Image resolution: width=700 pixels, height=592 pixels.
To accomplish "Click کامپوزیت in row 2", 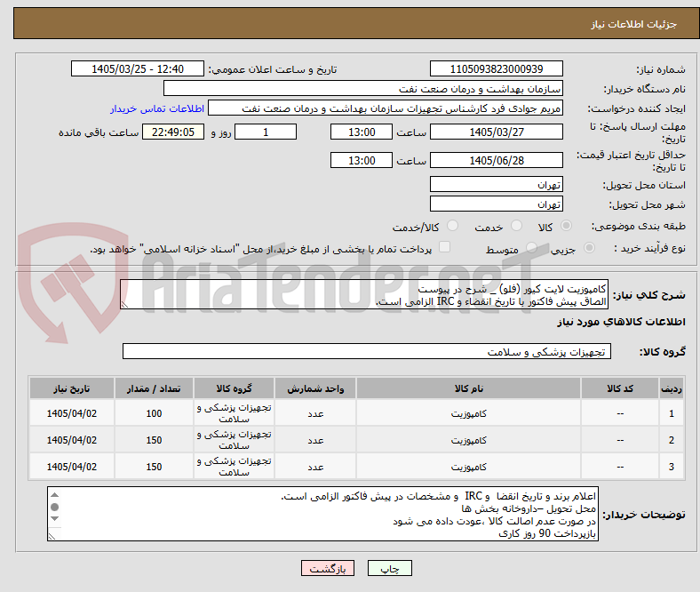I will point(468,441).
